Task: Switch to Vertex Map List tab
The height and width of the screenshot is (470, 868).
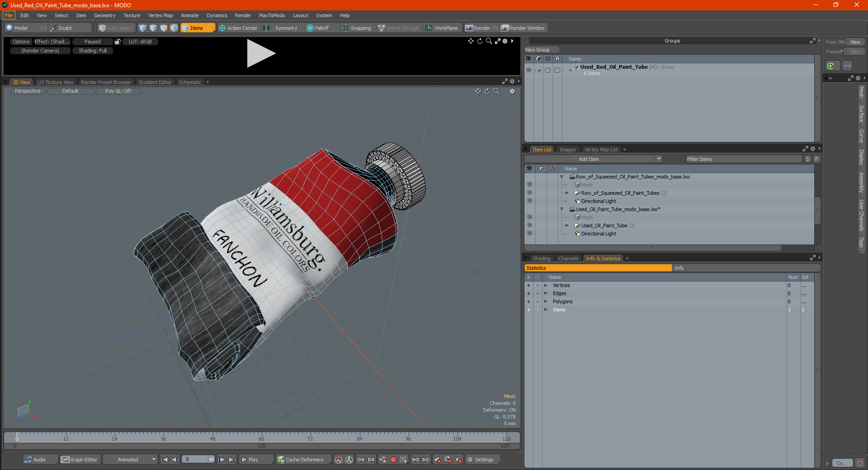Action: [601, 150]
